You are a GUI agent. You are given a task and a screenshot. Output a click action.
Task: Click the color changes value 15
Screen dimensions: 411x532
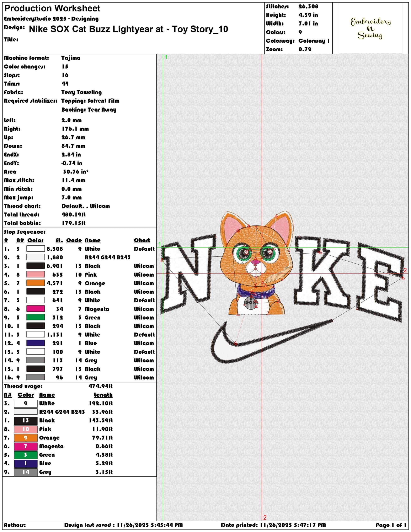tap(65, 67)
